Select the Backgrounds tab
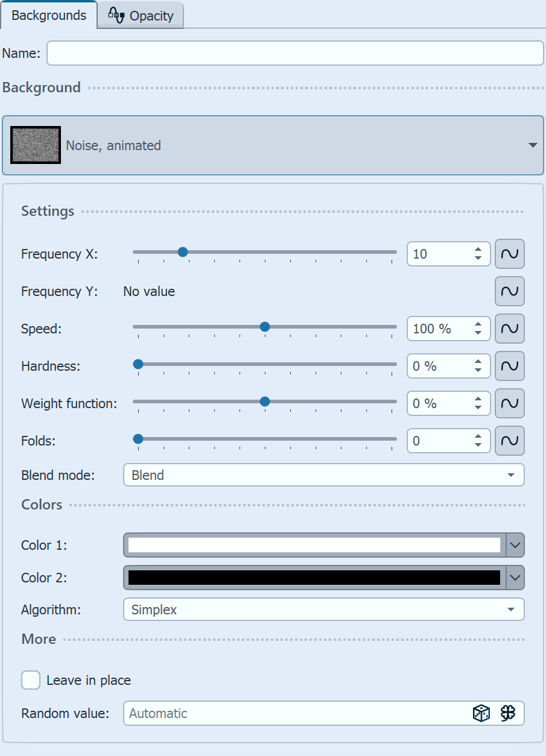This screenshot has width=546, height=756. (49, 16)
